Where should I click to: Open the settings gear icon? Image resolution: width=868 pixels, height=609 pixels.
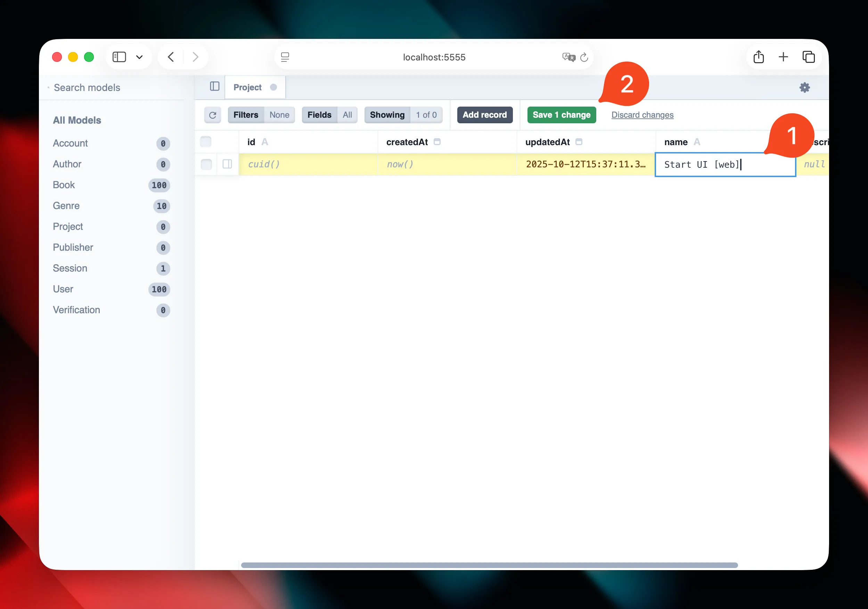(804, 87)
